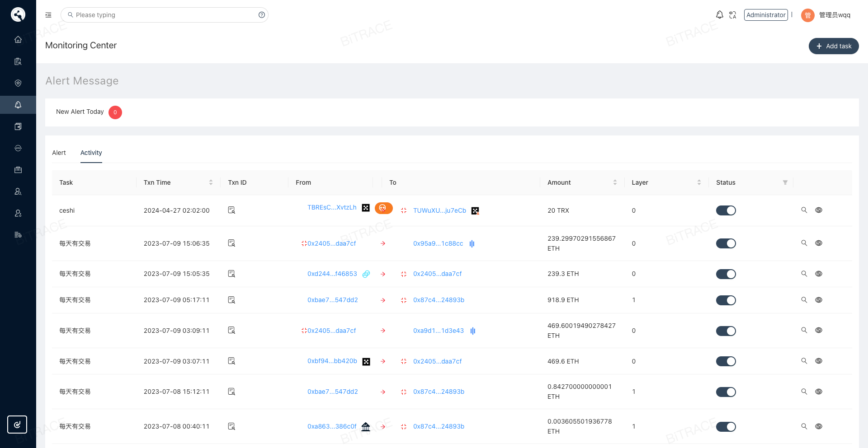Click the chain link icon beside 0xd244...f46853
The image size is (868, 448).
(x=366, y=274)
